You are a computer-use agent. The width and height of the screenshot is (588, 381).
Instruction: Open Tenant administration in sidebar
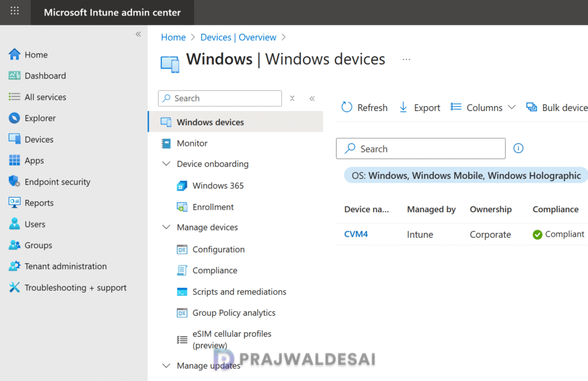[65, 266]
